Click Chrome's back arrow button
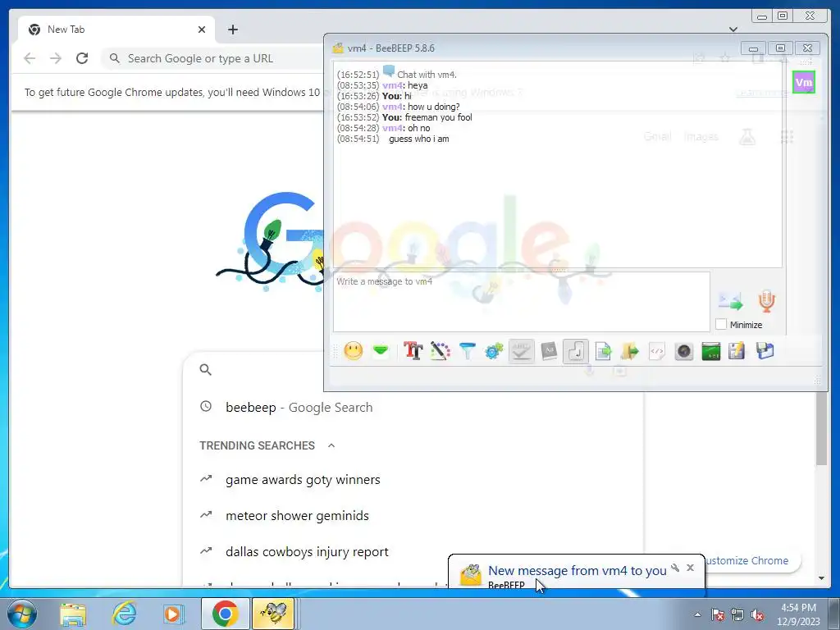This screenshot has height=630, width=840. 30,58
